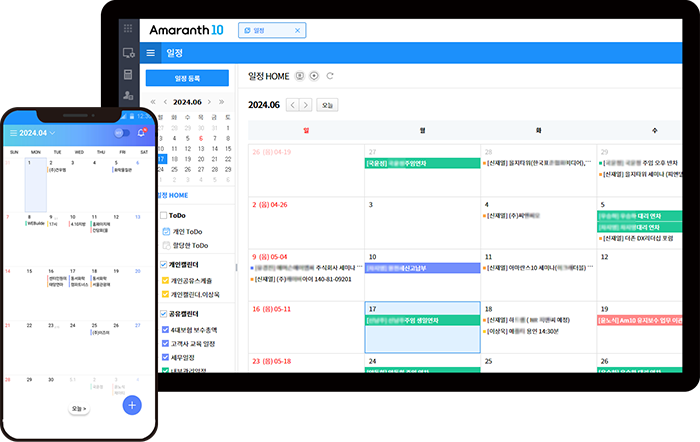This screenshot has height=442, width=700.
Task: Select date 20 in mini calendar
Action: pos(201,159)
